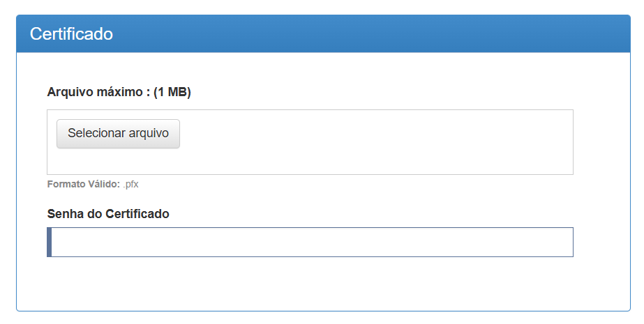The width and height of the screenshot is (644, 324).
Task: Click the Formato Válido hint text
Action: [x=92, y=184]
